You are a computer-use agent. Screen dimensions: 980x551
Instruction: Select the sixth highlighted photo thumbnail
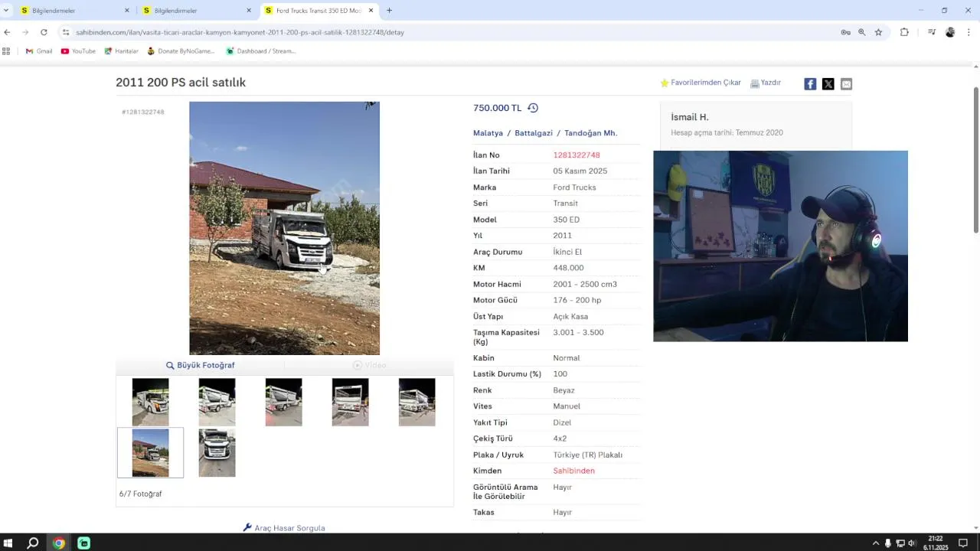(150, 452)
